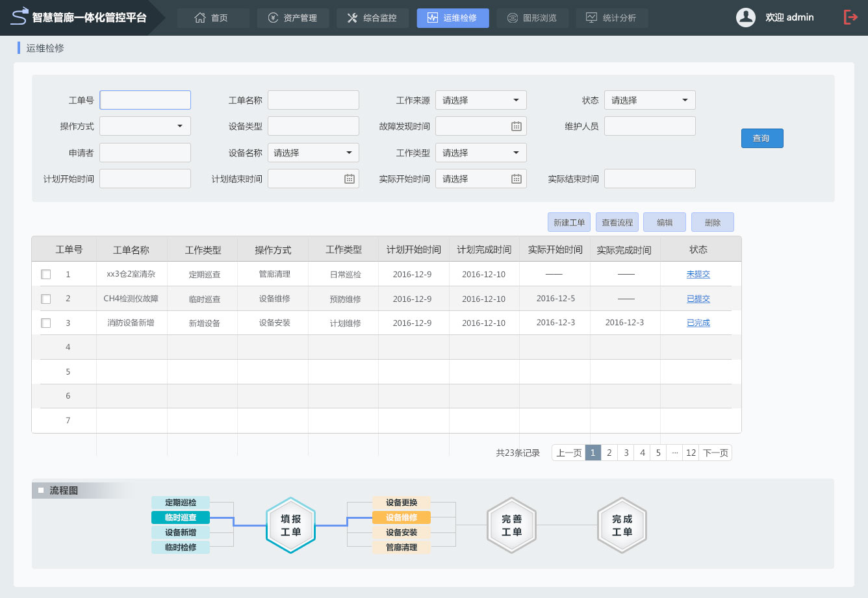The image size is (868, 598).
Task: Open calendar picker for 故障发现时间
Action: click(x=516, y=127)
